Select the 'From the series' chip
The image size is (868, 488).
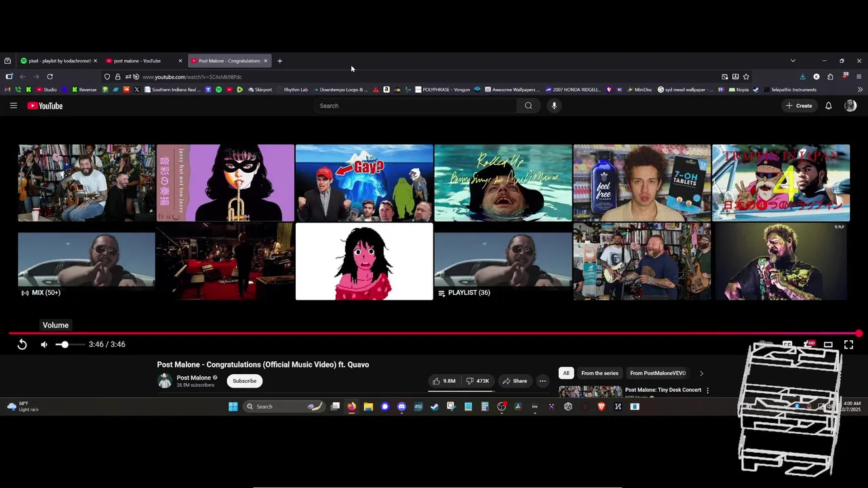click(x=599, y=373)
